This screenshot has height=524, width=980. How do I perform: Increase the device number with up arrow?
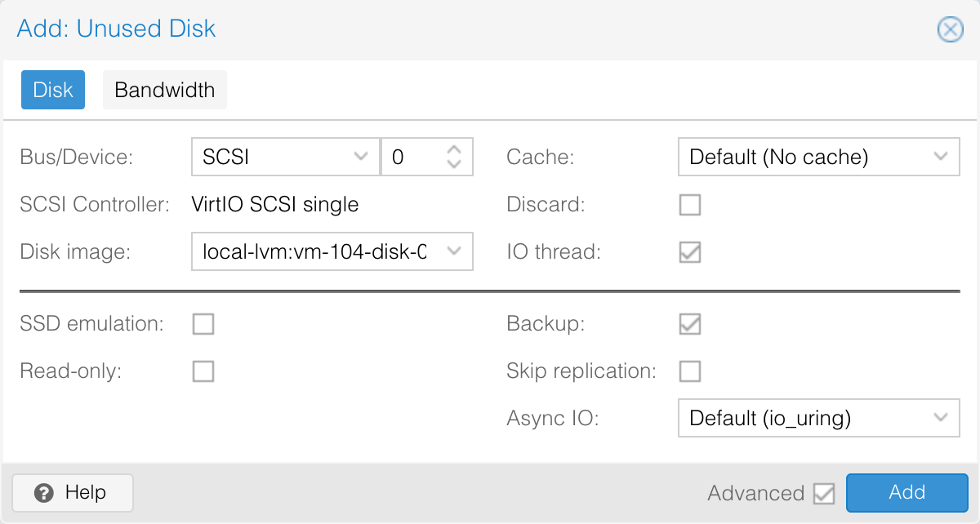tap(455, 150)
